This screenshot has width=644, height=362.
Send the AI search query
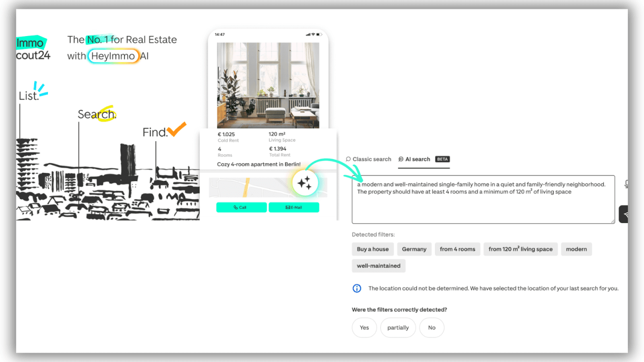click(x=624, y=214)
